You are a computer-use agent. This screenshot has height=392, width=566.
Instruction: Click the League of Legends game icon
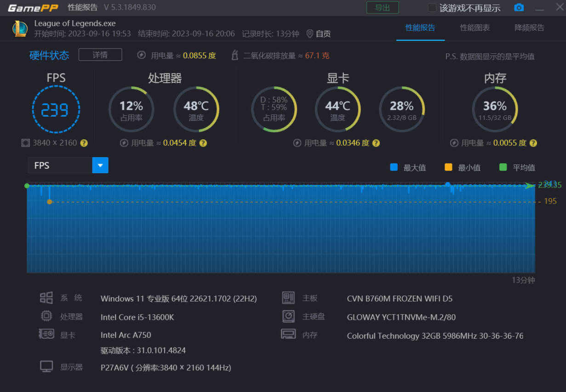click(x=20, y=28)
